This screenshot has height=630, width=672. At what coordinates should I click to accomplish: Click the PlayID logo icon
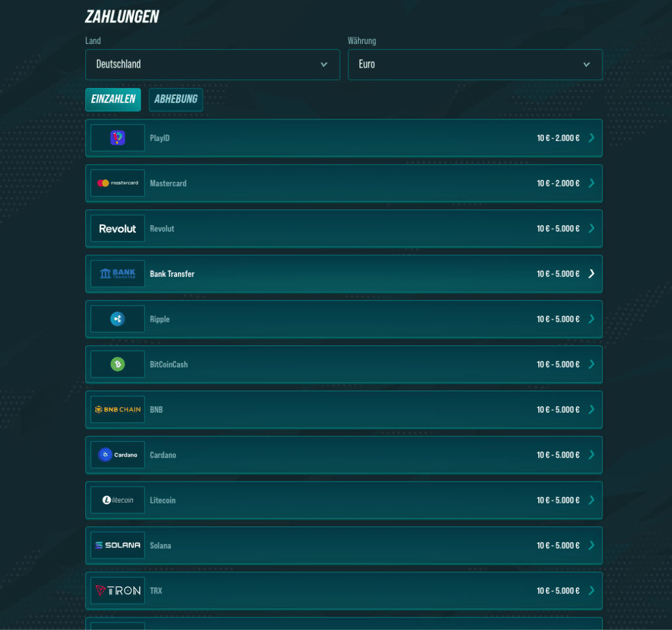pos(117,138)
